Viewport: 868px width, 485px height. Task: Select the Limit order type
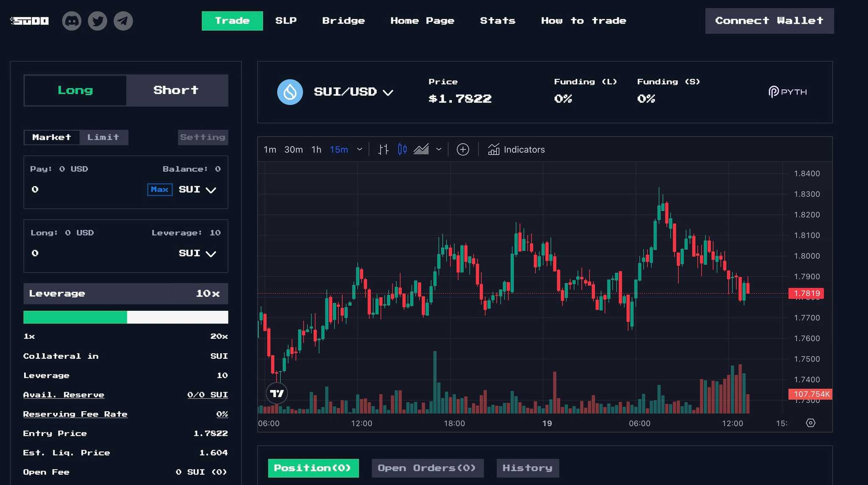[x=103, y=137]
